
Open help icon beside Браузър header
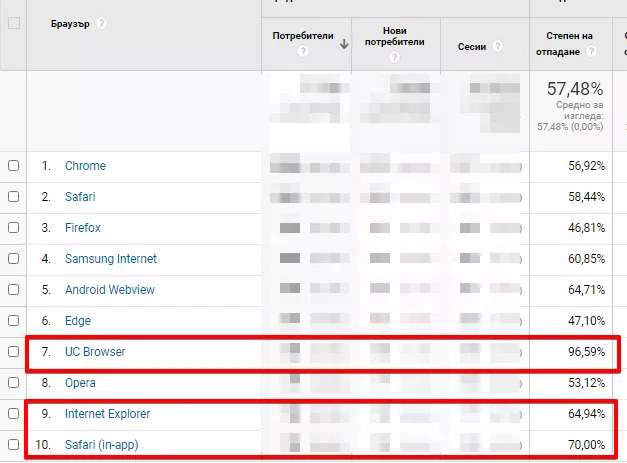click(102, 24)
